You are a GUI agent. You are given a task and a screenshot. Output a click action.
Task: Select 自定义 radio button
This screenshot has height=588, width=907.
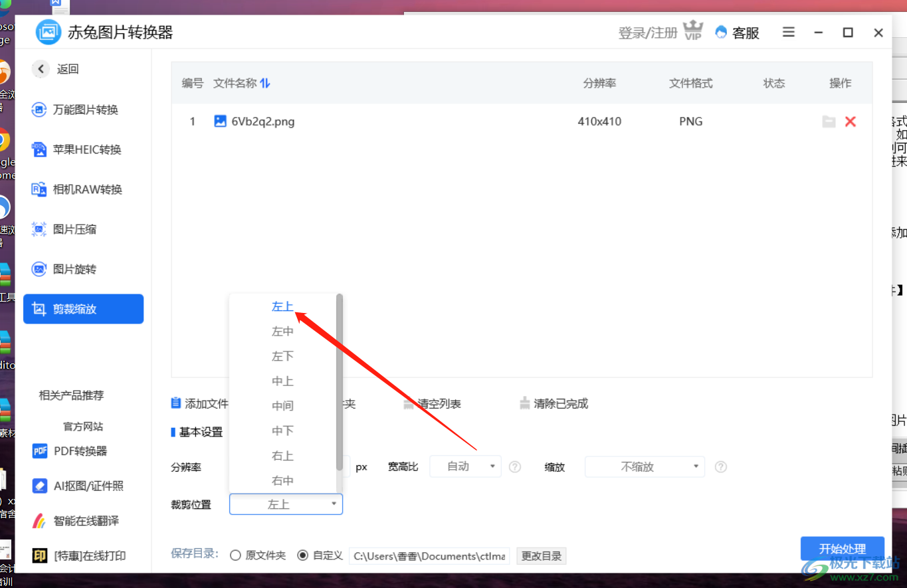pyautogui.click(x=303, y=555)
